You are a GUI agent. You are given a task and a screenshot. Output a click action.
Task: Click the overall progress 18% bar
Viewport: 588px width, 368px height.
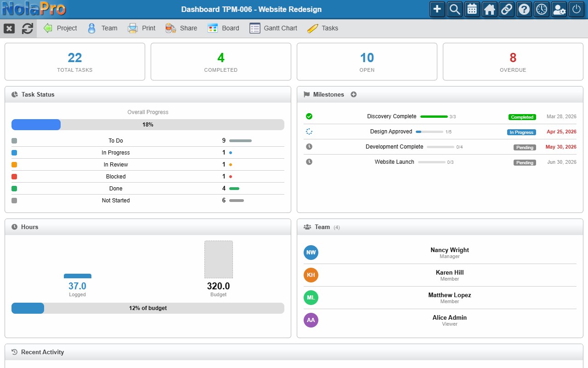(148, 125)
